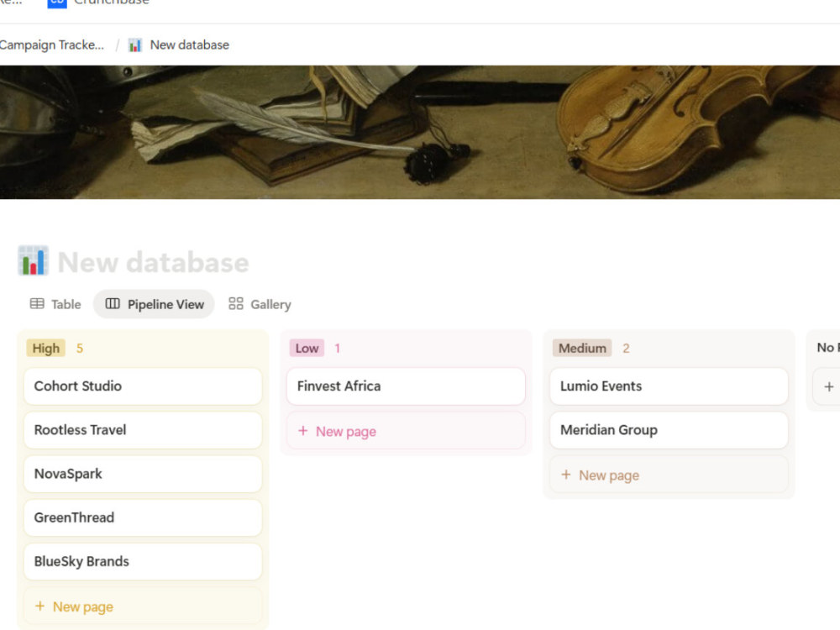
Task: Add new page in Medium column
Action: click(669, 475)
